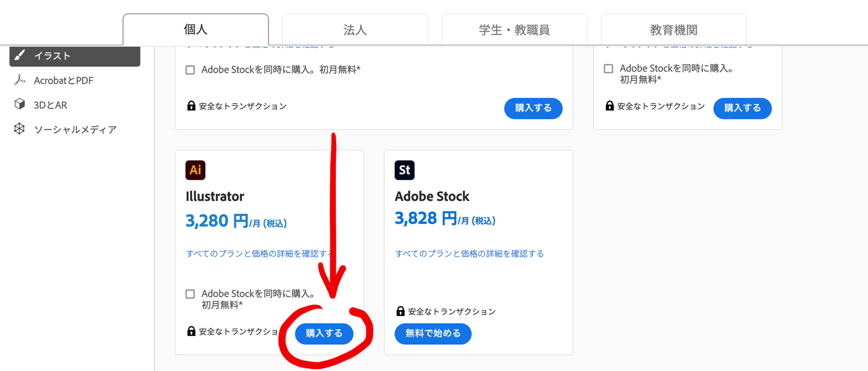Click the lock icon in Adobe Stock card
The width and height of the screenshot is (868, 371).
(x=400, y=311)
